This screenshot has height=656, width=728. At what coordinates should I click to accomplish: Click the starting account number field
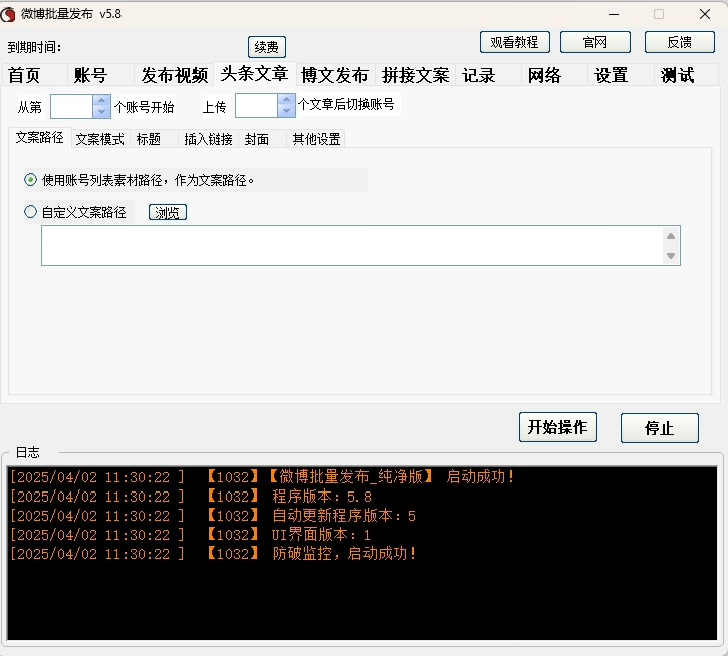[x=72, y=106]
